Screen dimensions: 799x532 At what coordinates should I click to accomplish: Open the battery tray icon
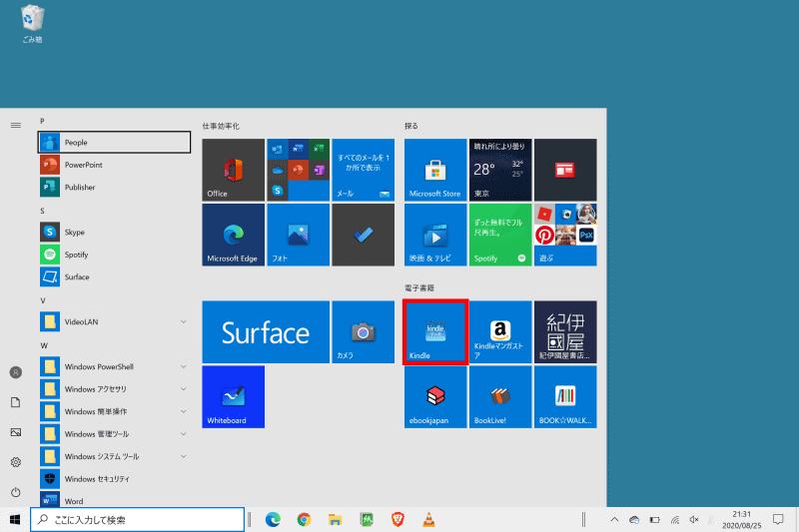point(655,520)
